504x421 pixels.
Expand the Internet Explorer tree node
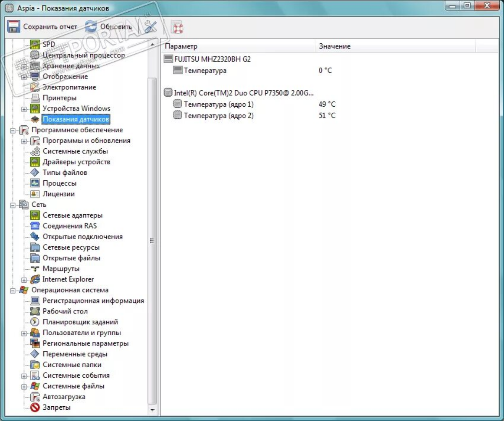(x=24, y=280)
